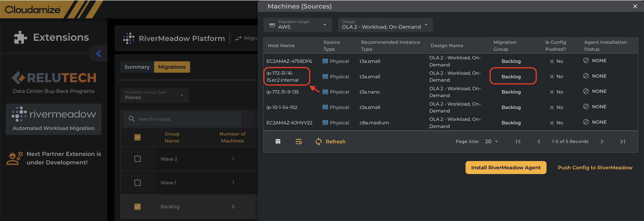Viewport: 644px width, 221px height.
Task: Open the Migration Group Type dropdown
Action: pyautogui.click(x=155, y=95)
